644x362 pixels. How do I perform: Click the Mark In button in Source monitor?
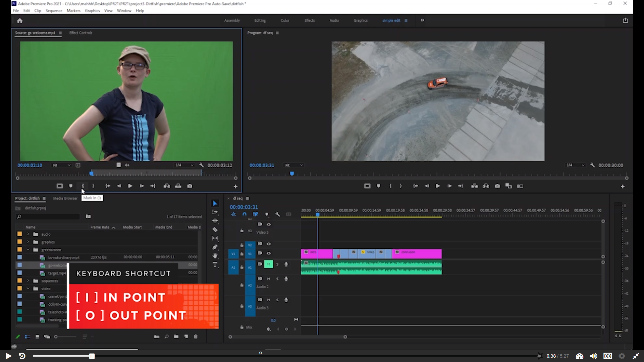pos(83,186)
